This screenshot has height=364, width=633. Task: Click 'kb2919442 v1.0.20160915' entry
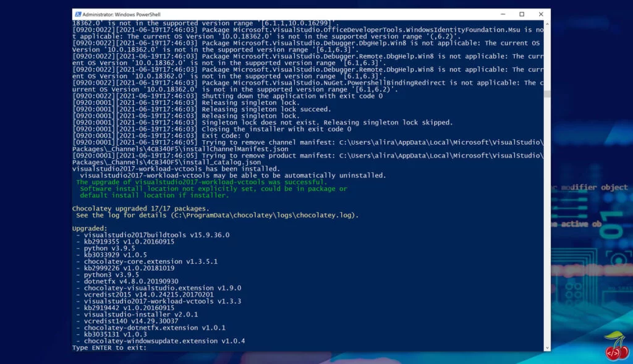coord(129,308)
